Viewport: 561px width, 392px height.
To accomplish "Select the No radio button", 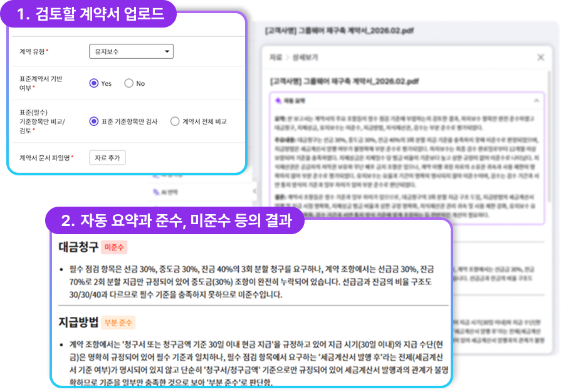I will point(129,83).
